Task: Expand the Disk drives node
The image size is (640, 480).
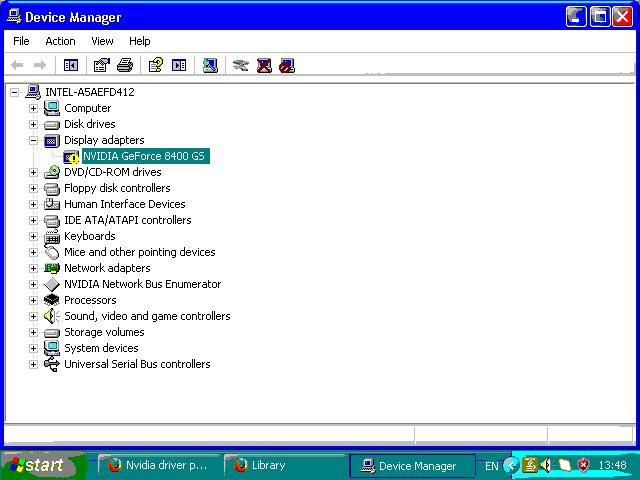Action: (x=33, y=124)
